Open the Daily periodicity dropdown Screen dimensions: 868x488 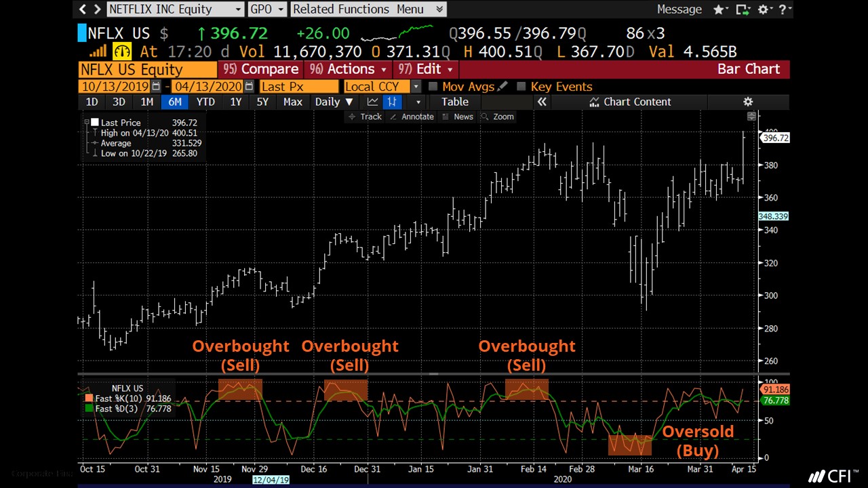coord(334,102)
